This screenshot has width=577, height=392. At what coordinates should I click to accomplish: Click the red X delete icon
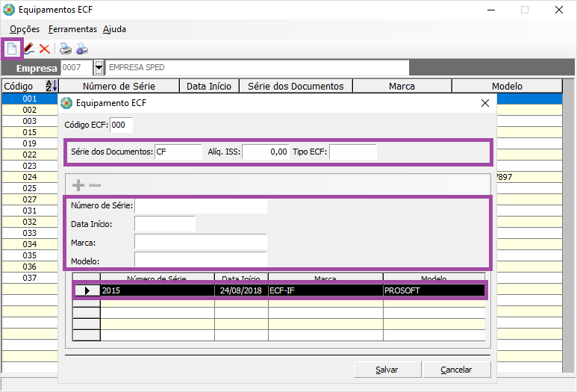44,49
